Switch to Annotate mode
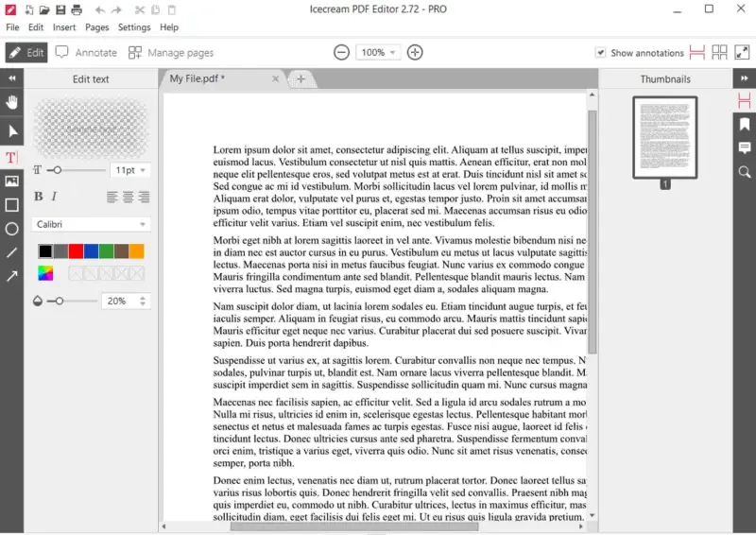The height and width of the screenshot is (535, 756). tap(86, 53)
